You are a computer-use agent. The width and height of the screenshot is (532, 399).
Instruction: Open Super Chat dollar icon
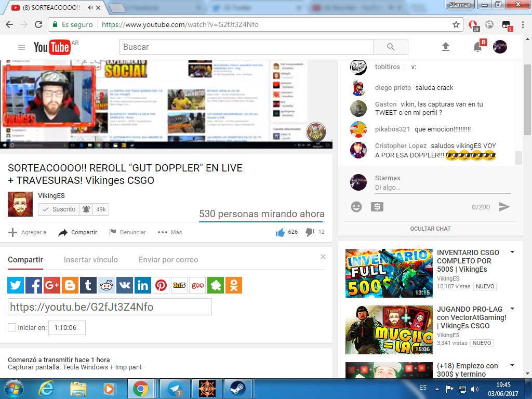377,207
